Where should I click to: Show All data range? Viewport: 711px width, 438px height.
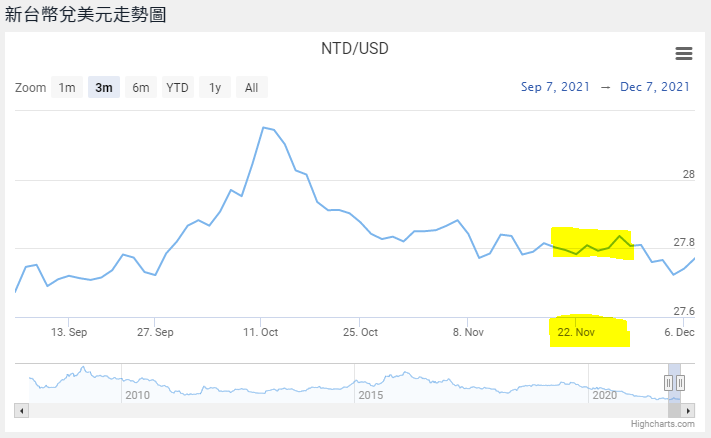point(251,88)
